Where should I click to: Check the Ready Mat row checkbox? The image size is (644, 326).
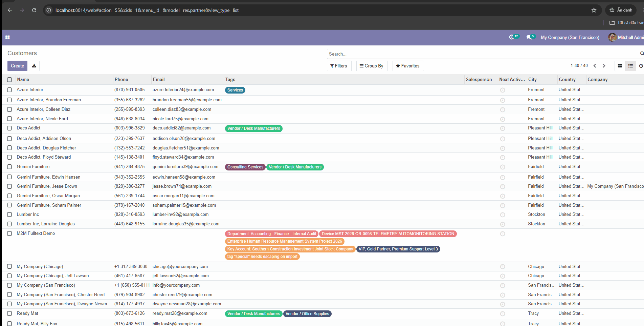coord(9,313)
